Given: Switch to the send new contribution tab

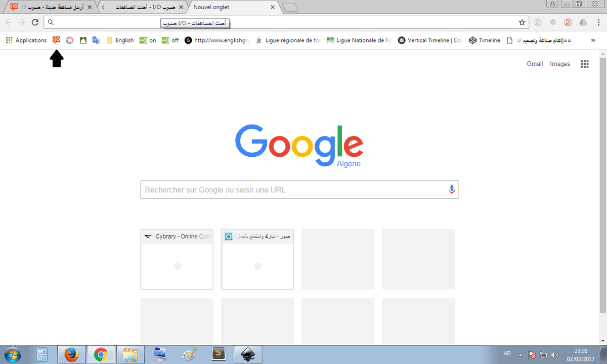Looking at the screenshot, I should coord(51,7).
